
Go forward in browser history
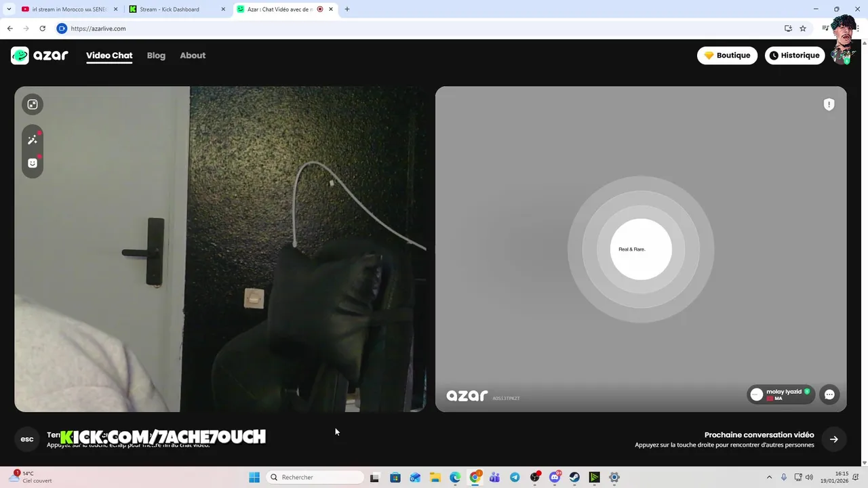26,28
